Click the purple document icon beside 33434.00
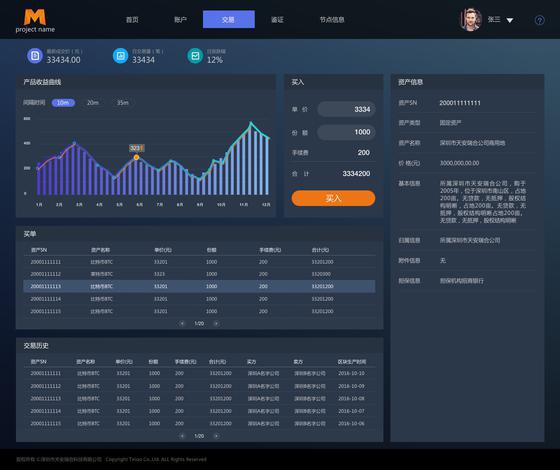 pyautogui.click(x=35, y=56)
